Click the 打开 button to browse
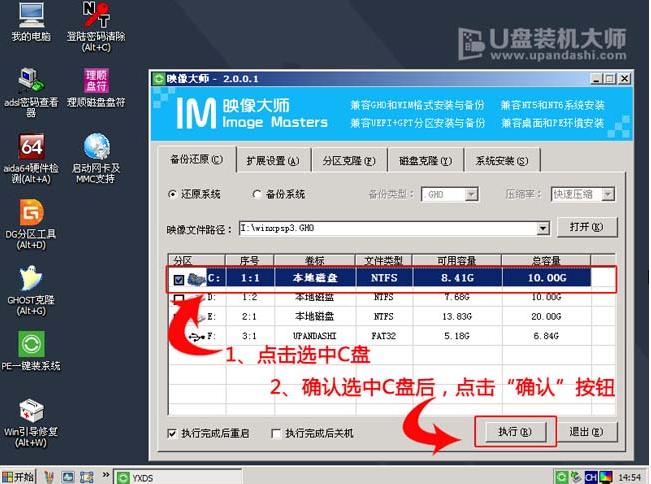651x484 pixels. tap(585, 228)
